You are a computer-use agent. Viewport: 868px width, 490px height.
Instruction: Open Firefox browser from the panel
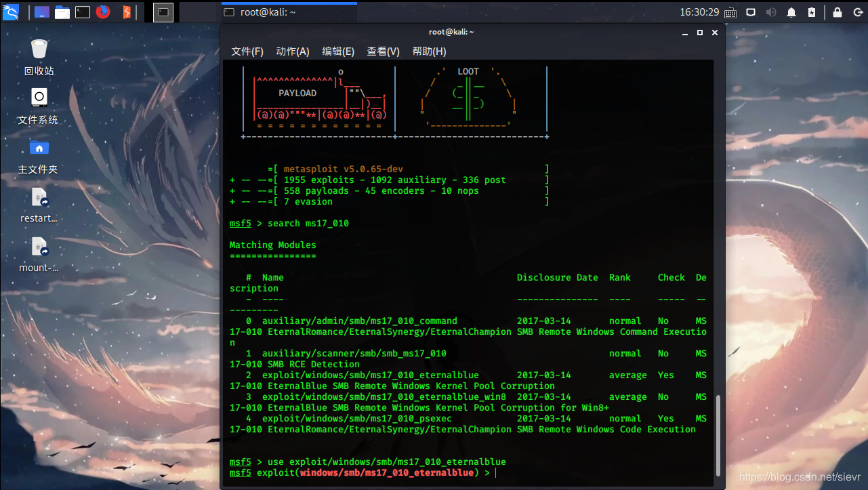click(103, 12)
